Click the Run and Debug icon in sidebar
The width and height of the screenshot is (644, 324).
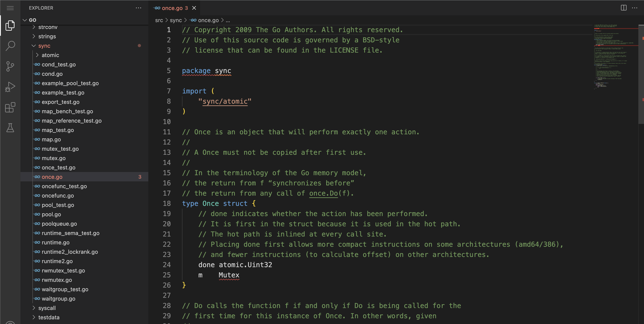[x=10, y=87]
